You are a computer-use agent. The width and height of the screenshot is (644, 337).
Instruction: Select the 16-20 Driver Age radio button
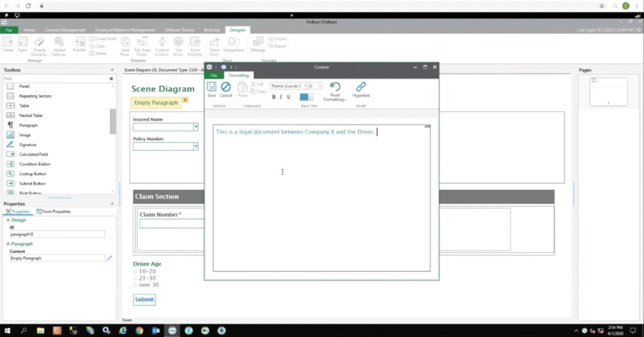135,271
